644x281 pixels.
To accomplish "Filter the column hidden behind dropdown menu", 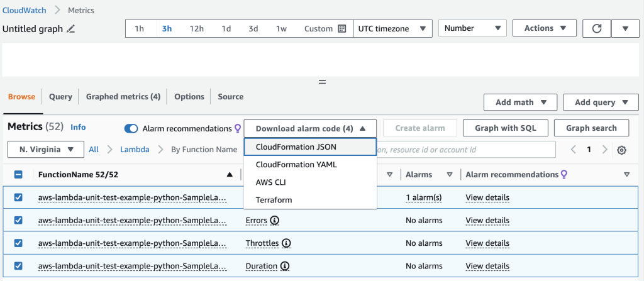I will coord(390,175).
